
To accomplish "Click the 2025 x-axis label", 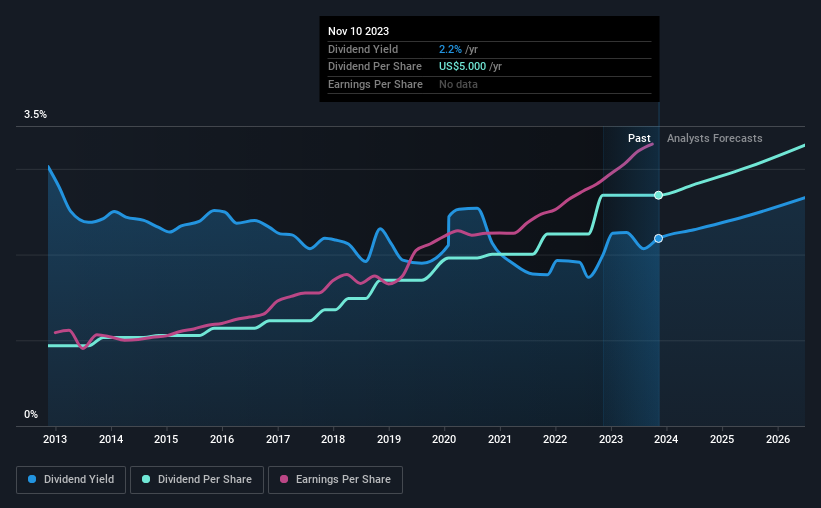I will (722, 439).
